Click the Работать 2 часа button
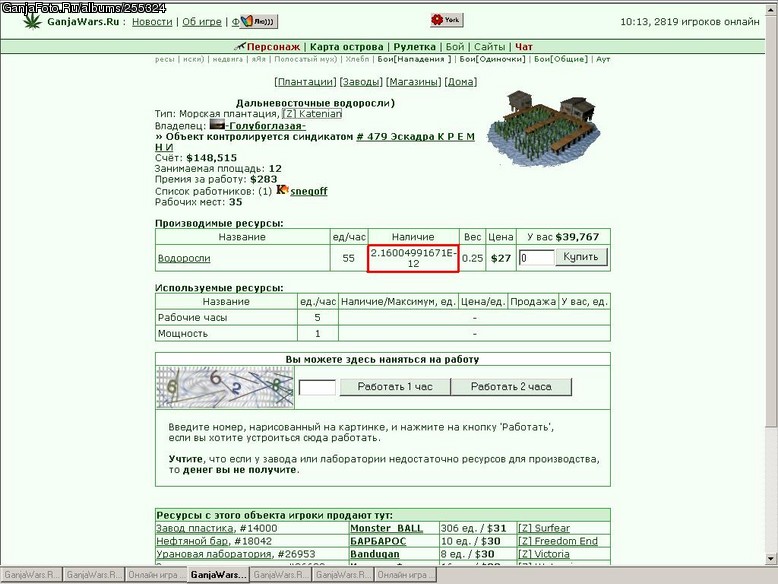 [511, 387]
